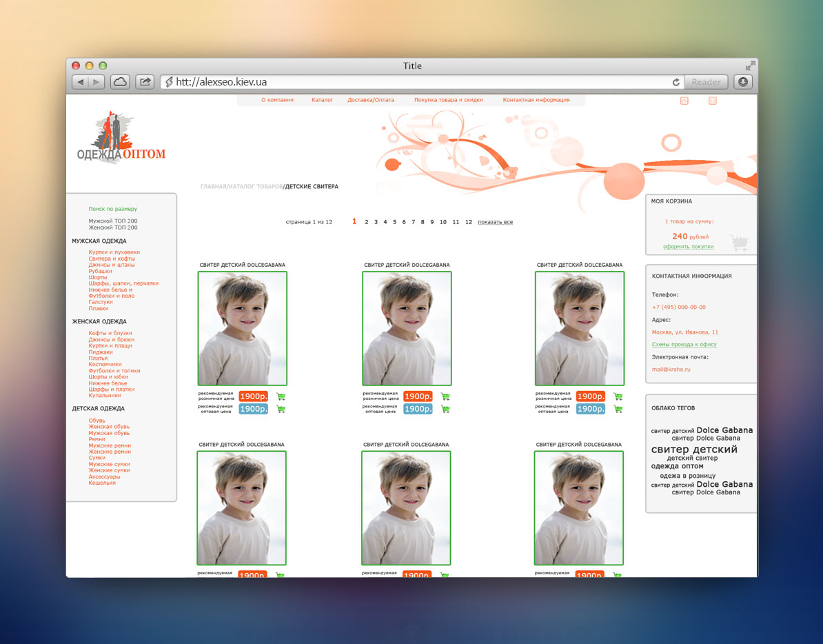Open Поиск по размеру link
823x644 pixels.
click(x=112, y=209)
